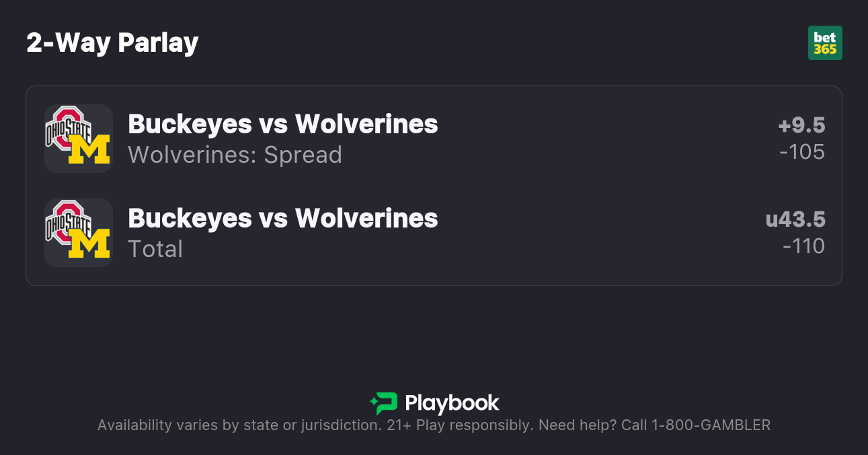Click the Total bet type label
This screenshot has width=868, height=455.
coord(155,249)
